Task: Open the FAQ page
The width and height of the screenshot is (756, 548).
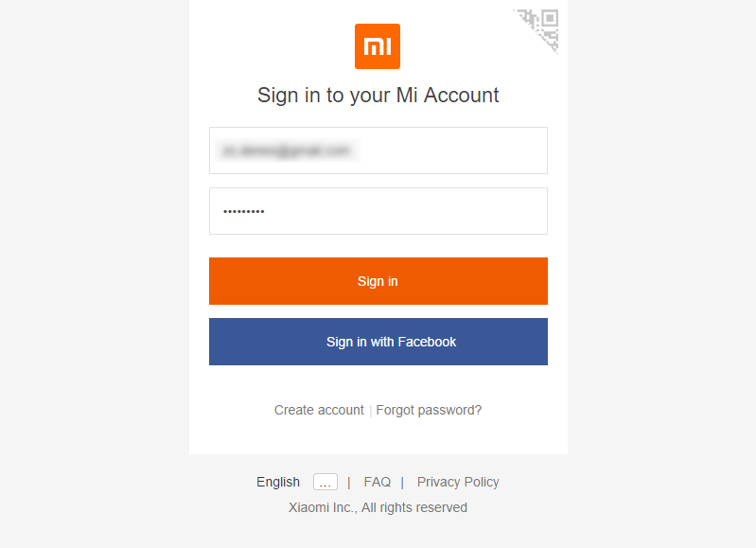Action: pyautogui.click(x=377, y=482)
